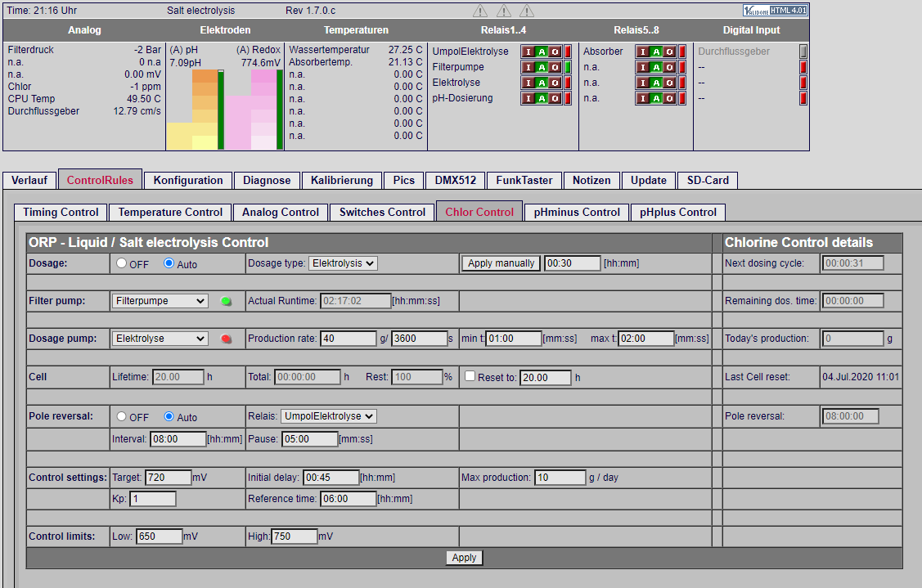Viewport: 922px width, 588px height.
Task: Turn pH-Dosierung relay off (O)
Action: [555, 98]
